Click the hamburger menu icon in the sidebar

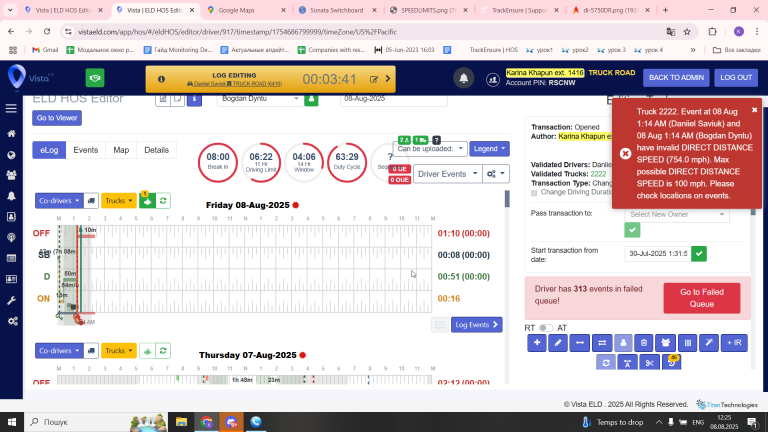[11, 109]
